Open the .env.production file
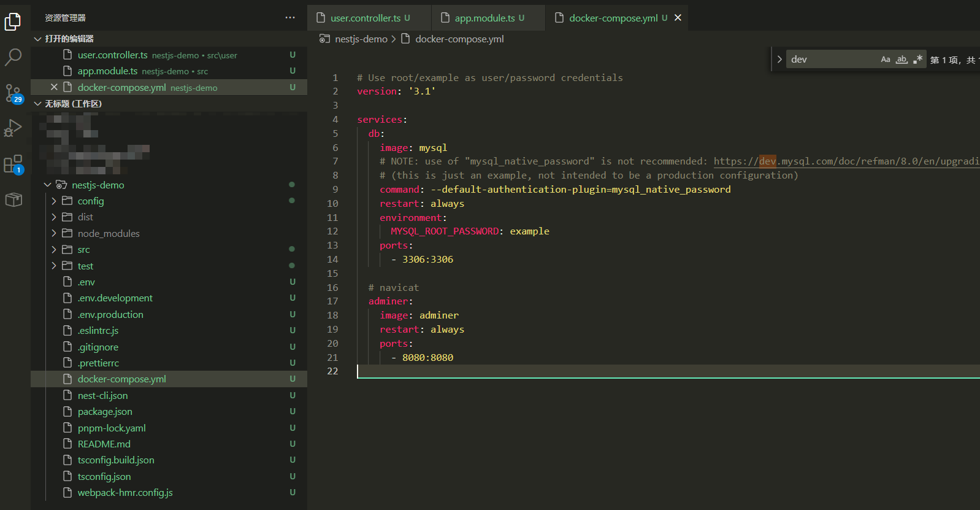The image size is (980, 510). coord(169,314)
